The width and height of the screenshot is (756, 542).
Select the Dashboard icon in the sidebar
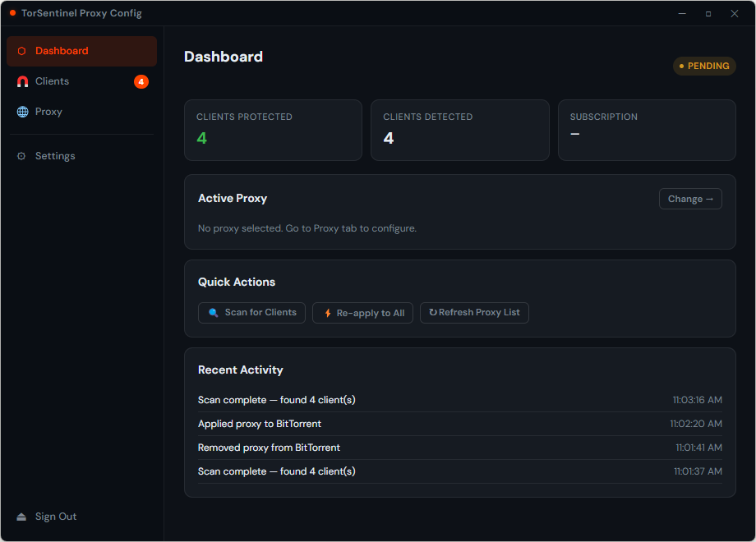tap(21, 50)
